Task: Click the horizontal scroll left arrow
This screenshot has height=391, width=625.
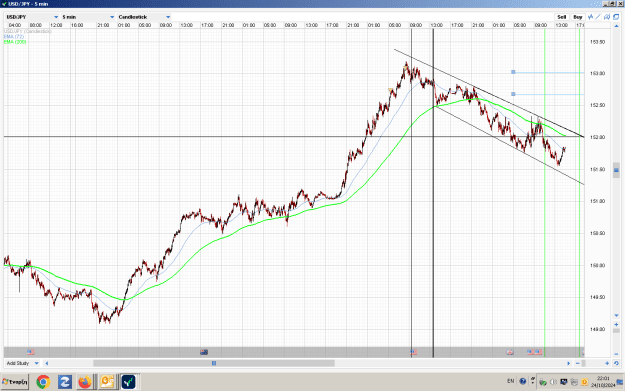Action: coord(47,363)
